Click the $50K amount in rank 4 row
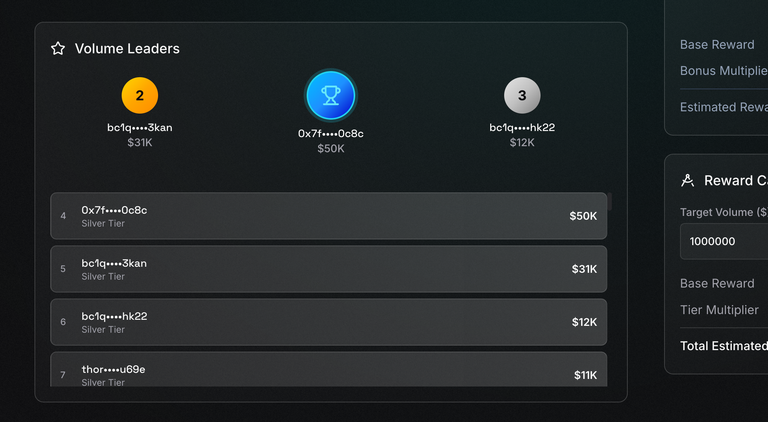 pyautogui.click(x=583, y=216)
